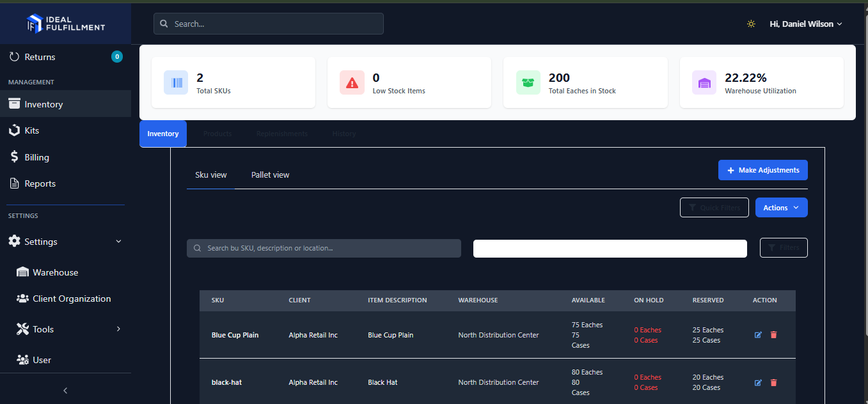This screenshot has height=404, width=868.
Task: Open Billing from the sidebar
Action: coord(65,157)
